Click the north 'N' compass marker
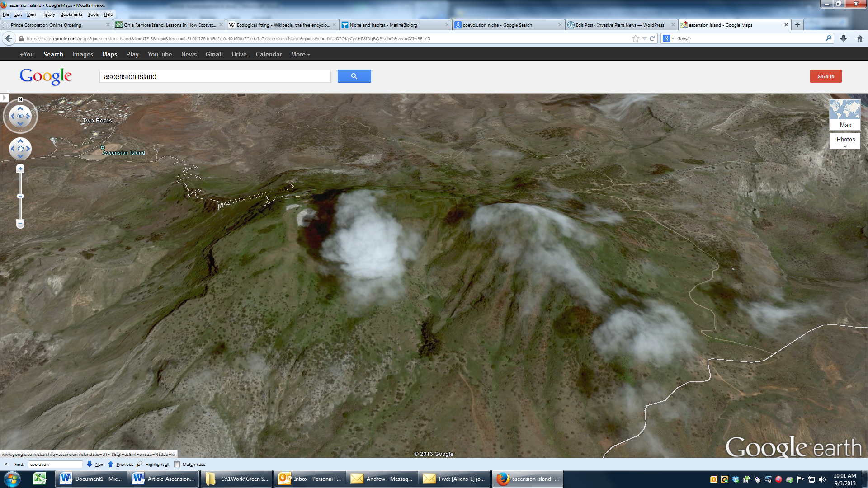The image size is (868, 488). [x=20, y=99]
